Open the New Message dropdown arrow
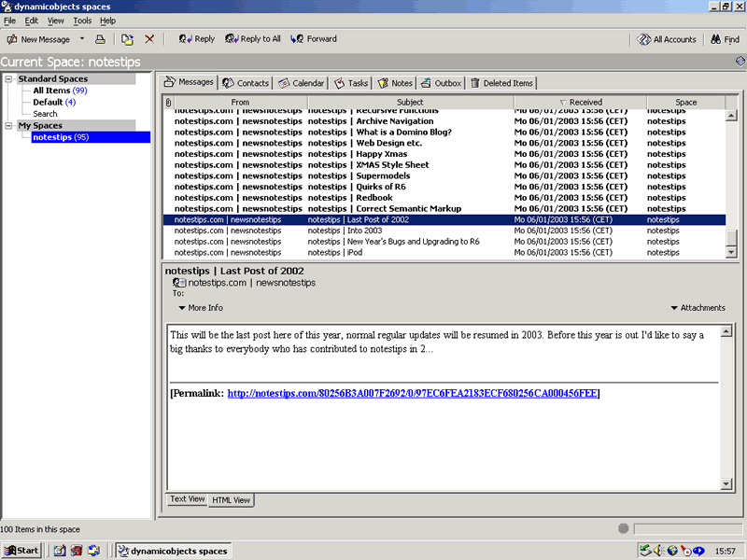747x560 pixels. (x=82, y=39)
